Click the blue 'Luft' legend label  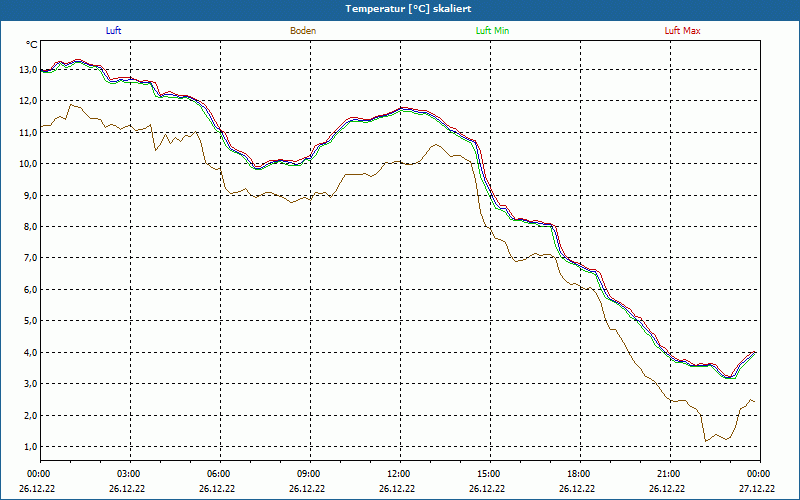113,31
